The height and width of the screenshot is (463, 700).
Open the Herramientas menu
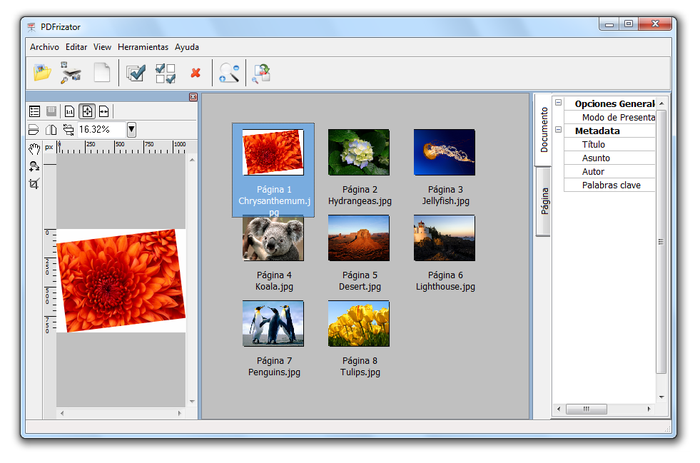[143, 47]
